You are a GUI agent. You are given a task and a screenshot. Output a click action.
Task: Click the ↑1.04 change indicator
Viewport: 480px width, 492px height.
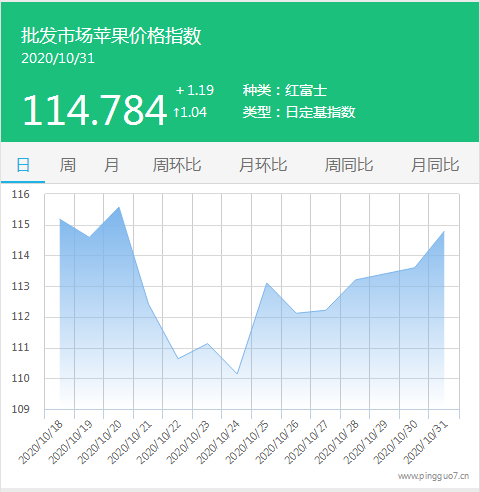[190, 112]
